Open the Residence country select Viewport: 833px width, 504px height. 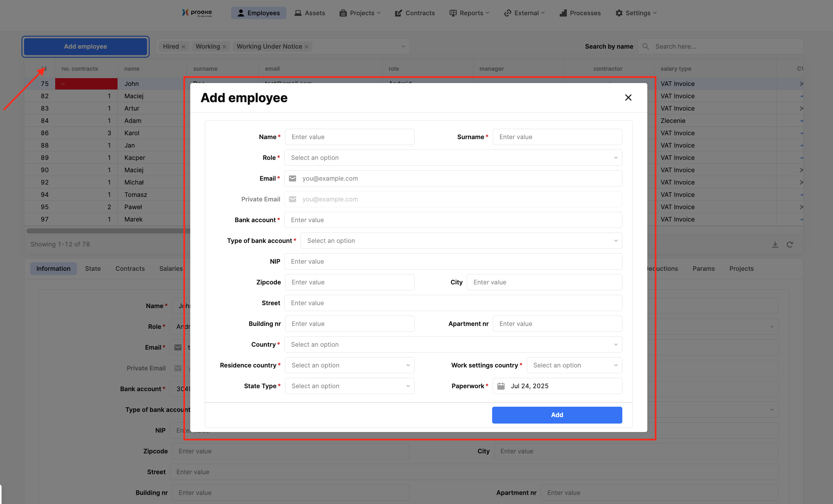[349, 365]
